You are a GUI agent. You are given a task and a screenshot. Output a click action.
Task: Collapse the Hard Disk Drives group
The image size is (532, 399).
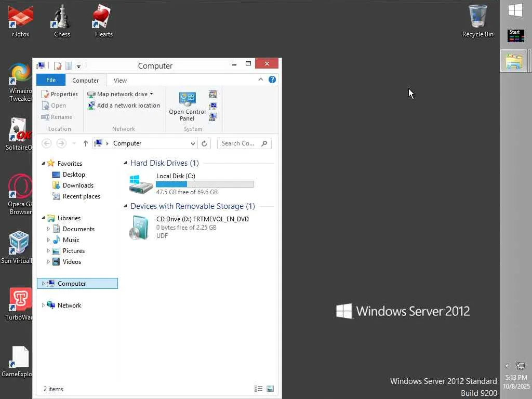tap(125, 163)
